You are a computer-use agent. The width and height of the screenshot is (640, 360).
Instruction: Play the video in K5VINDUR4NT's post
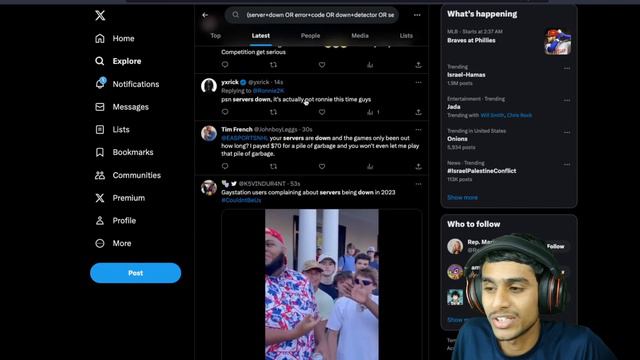pos(322,284)
